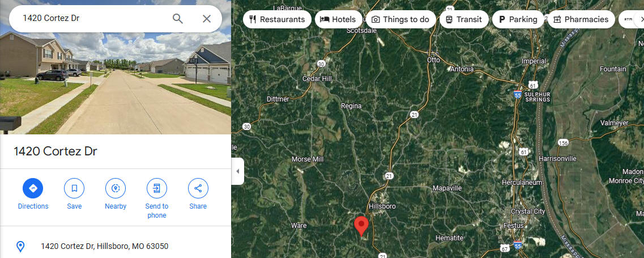Image resolution: width=644 pixels, height=258 pixels.
Task: Share this location icon
Action: coord(198,188)
